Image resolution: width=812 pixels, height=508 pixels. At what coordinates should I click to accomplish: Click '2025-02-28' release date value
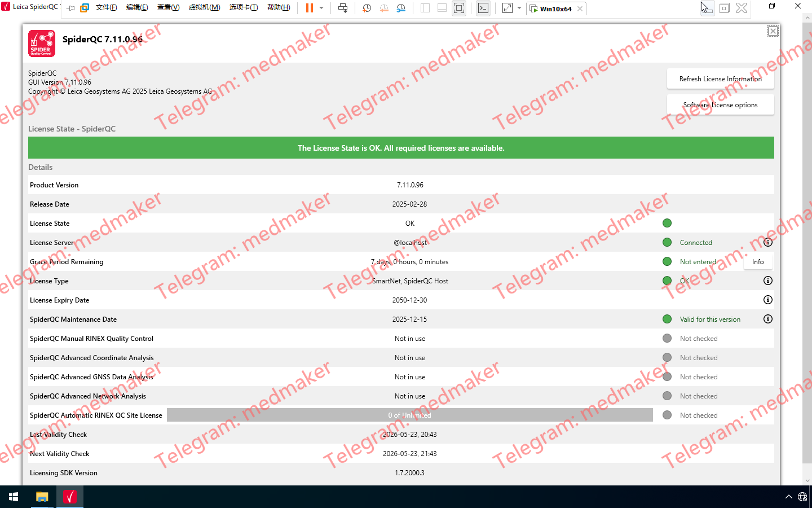(410, 204)
